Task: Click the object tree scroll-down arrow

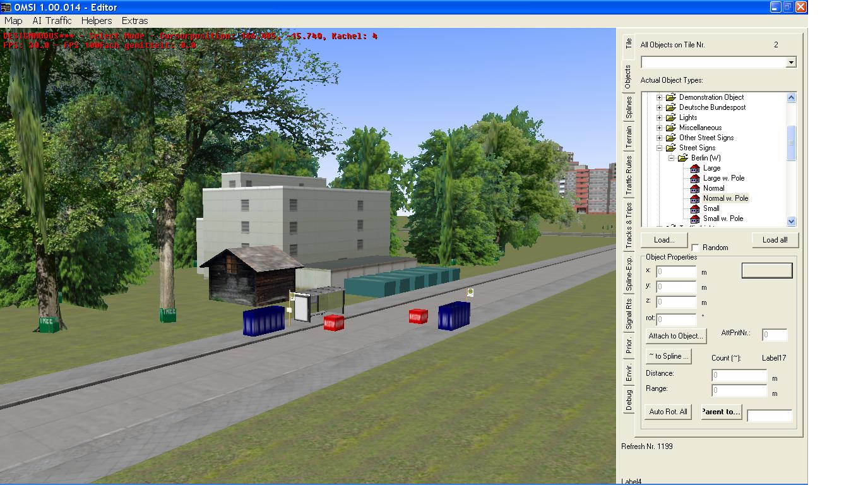Action: (x=792, y=221)
